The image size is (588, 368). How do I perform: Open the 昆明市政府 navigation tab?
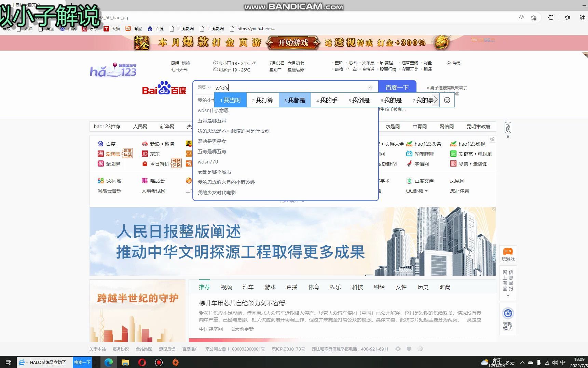[x=478, y=127]
